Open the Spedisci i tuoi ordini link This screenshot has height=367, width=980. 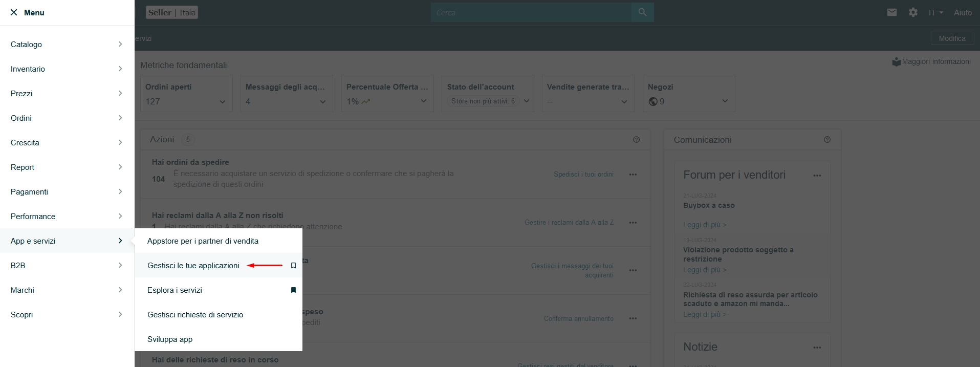coord(583,175)
